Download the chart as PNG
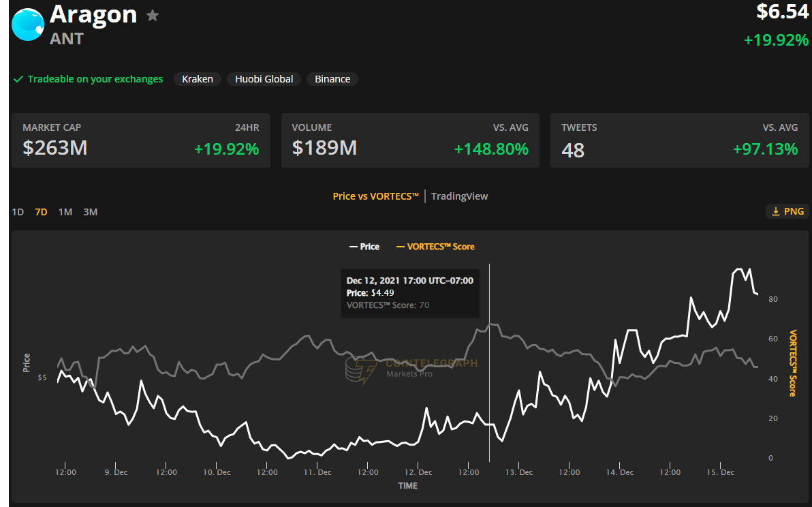Viewport: 812px width, 507px height. (x=787, y=211)
